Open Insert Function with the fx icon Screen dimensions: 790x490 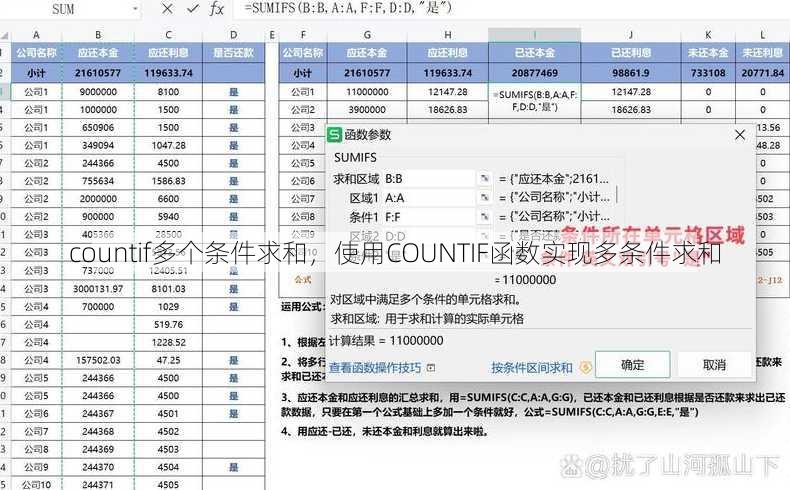[x=217, y=9]
